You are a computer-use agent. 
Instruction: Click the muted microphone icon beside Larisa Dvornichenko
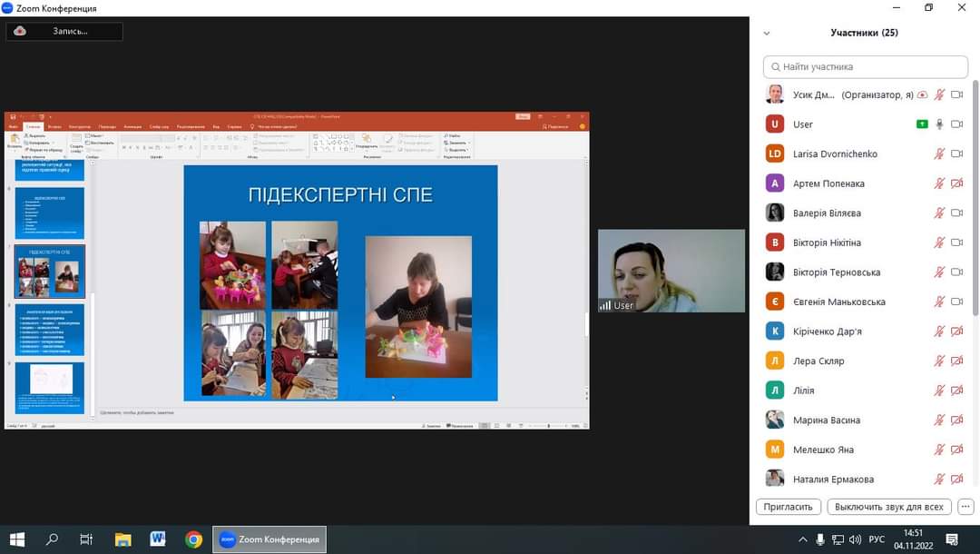click(x=940, y=154)
